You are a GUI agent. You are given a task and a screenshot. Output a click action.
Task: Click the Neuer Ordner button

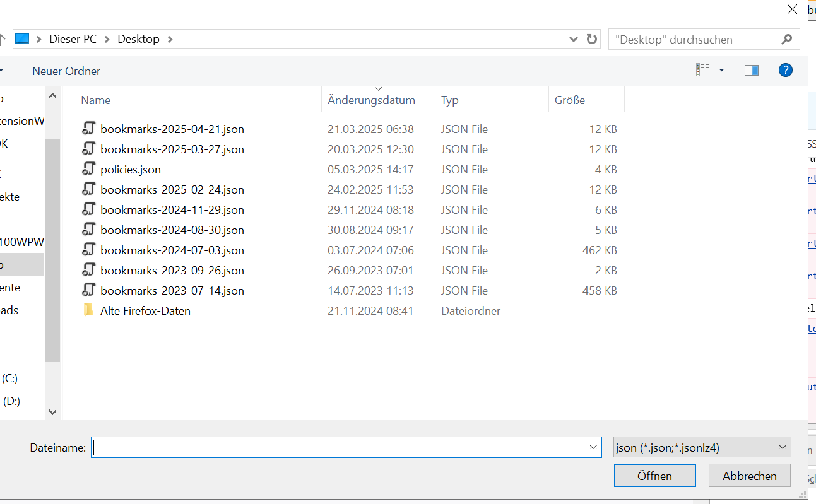tap(66, 71)
